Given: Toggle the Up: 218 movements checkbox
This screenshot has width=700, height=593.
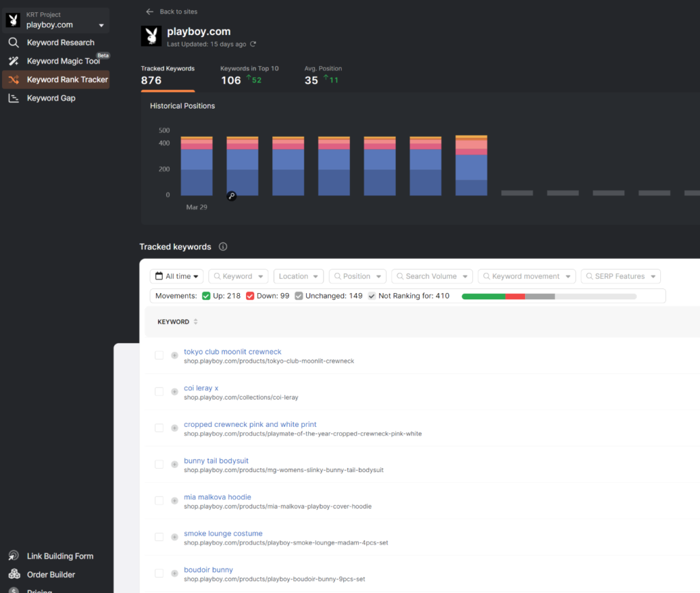Looking at the screenshot, I should coord(206,296).
